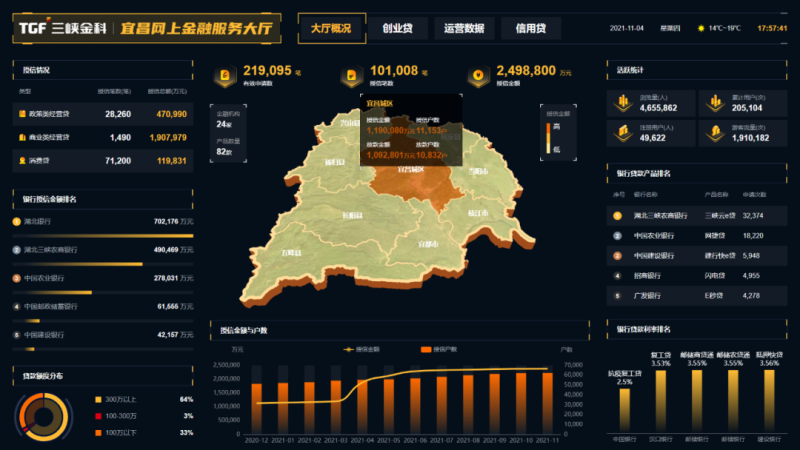This screenshot has height=450, width=800.
Task: Click the 1,190,080 万元 tooltip value
Action: [x=391, y=131]
